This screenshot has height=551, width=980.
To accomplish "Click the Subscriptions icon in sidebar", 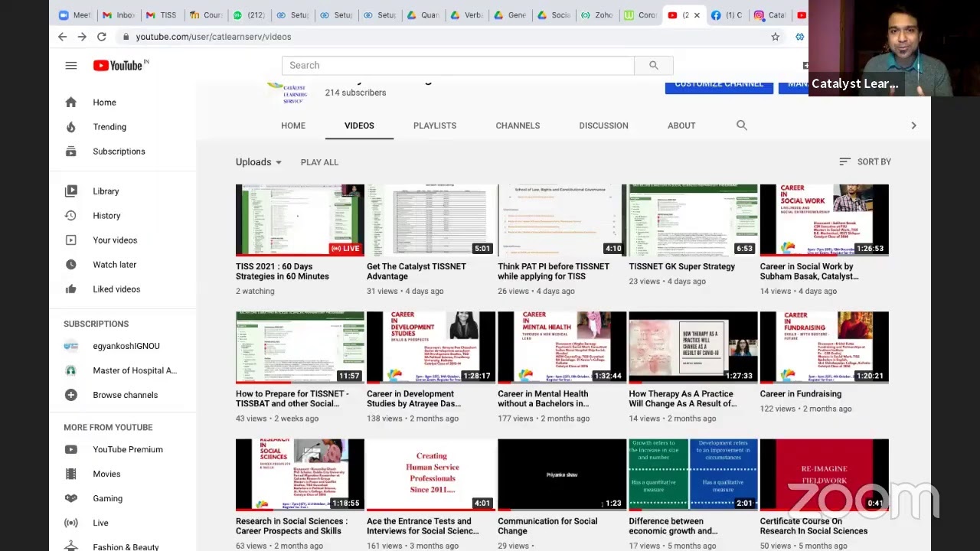I will click(71, 152).
